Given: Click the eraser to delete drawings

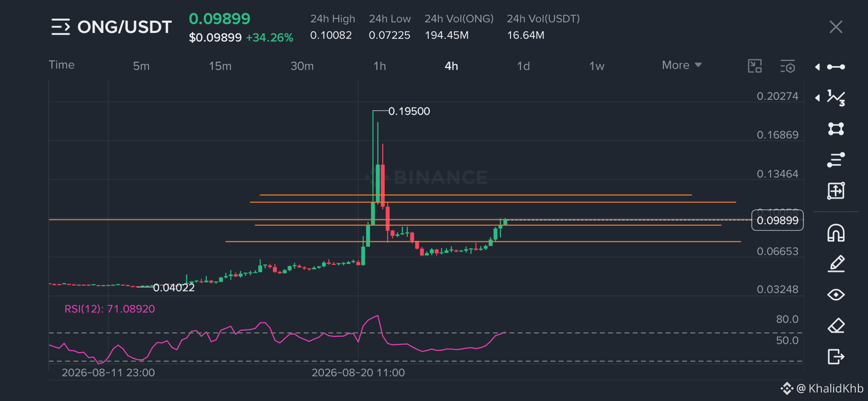Looking at the screenshot, I should (x=836, y=325).
